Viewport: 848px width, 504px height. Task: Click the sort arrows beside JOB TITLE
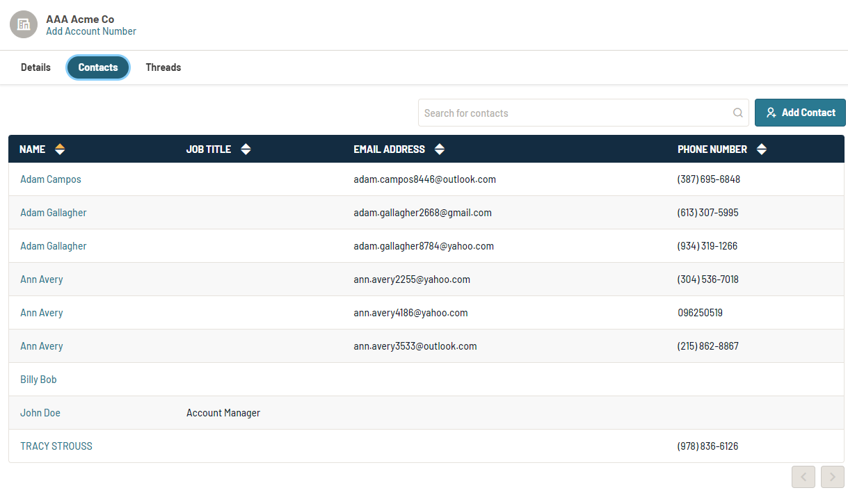pyautogui.click(x=246, y=149)
